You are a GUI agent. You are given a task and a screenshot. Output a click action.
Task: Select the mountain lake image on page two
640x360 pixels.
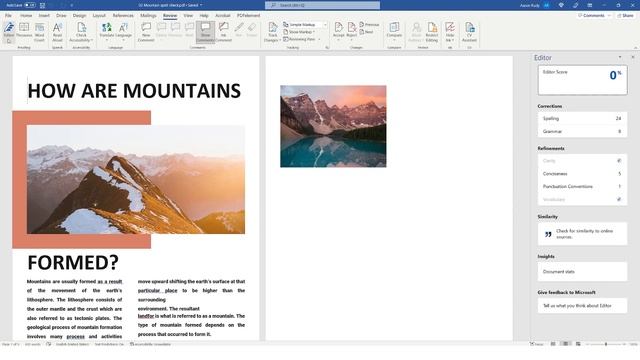[x=333, y=126]
